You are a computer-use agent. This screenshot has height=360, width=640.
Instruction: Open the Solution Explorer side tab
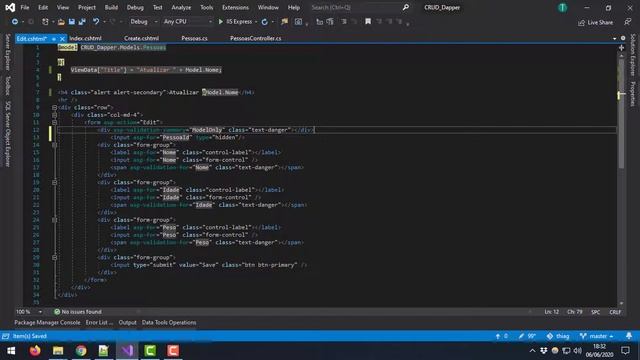coord(633,55)
